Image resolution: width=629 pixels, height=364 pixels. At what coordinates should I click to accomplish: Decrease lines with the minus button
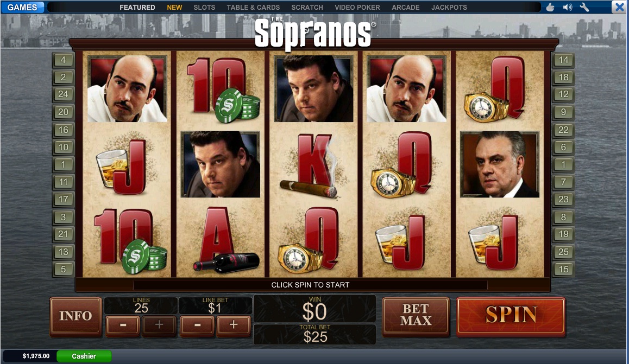coord(123,325)
